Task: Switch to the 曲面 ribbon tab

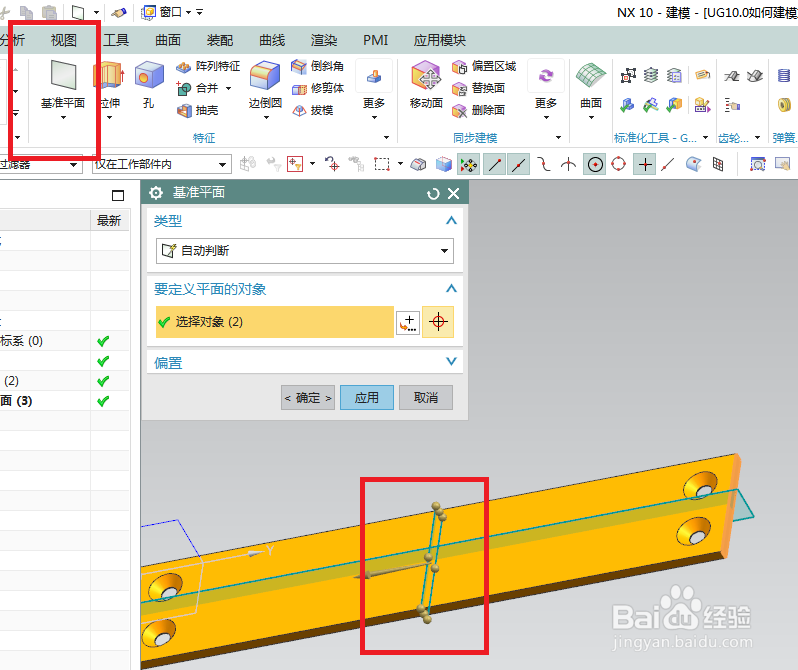Action: (168, 40)
